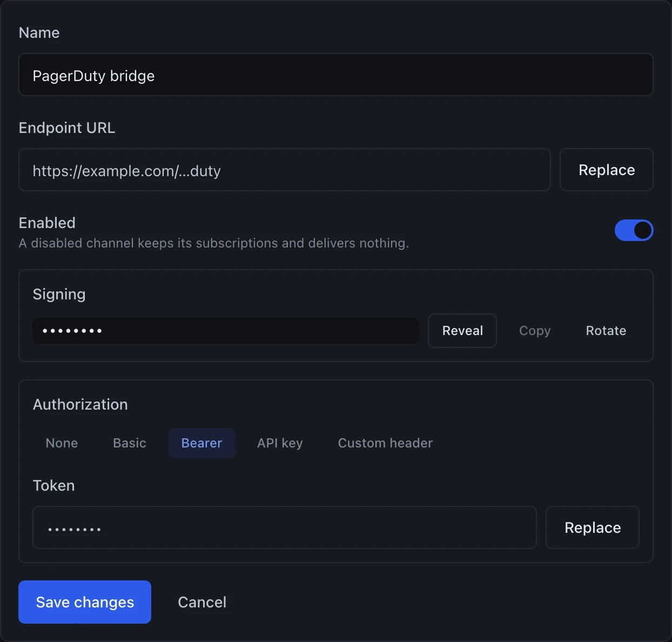Click the Endpoint URL label
672x642 pixels.
[x=67, y=128]
